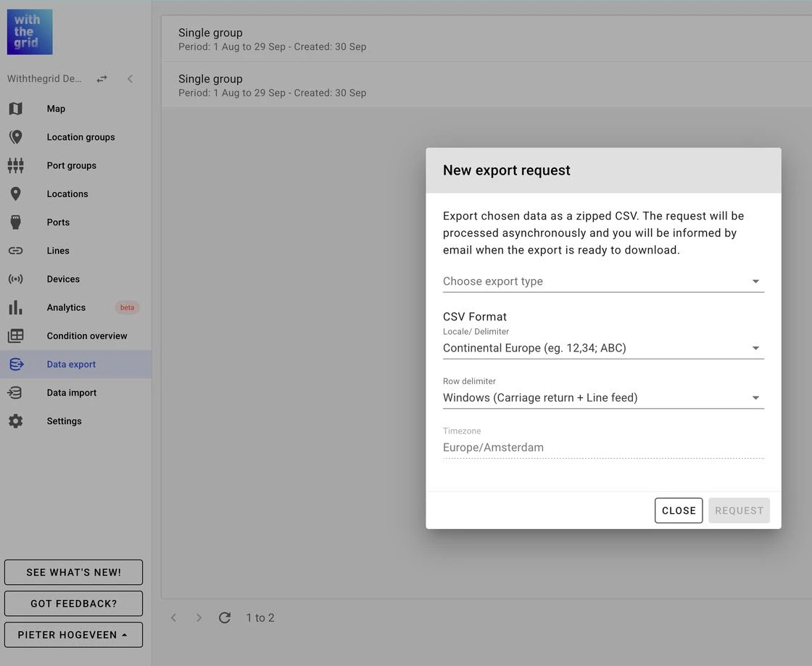This screenshot has width=812, height=666.
Task: Toggle the sidebar collapse chevron
Action: 130,78
